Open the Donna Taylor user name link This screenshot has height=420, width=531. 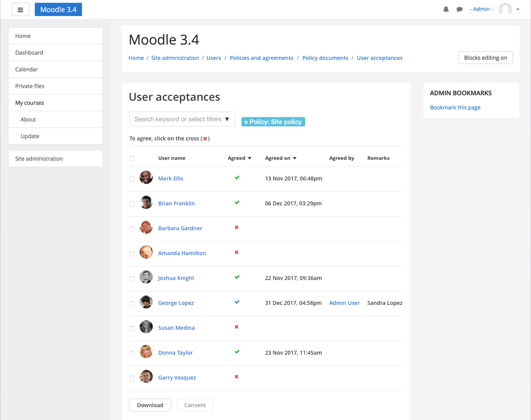point(175,353)
